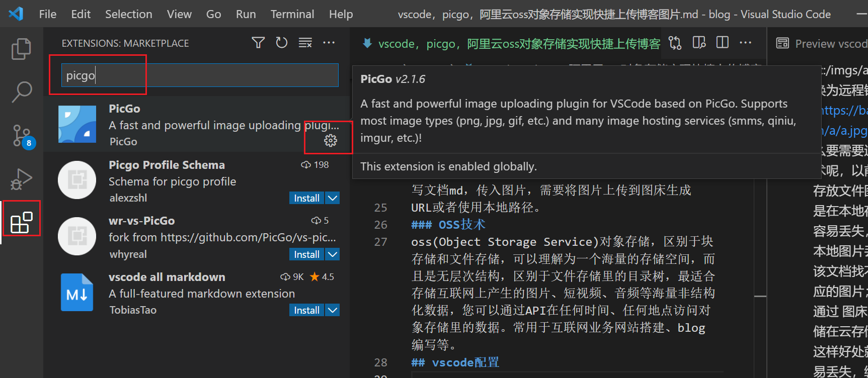Open the Go menu
This screenshot has width=868, height=378.
(x=213, y=14)
